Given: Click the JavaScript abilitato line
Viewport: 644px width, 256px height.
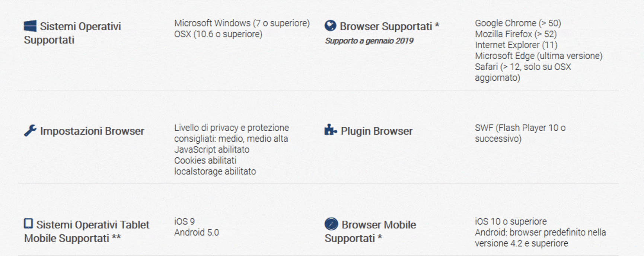Looking at the screenshot, I should click(212, 150).
